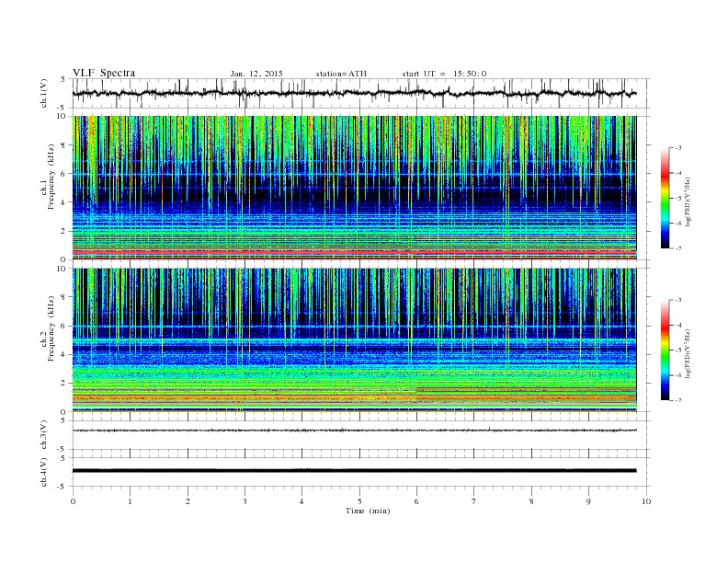Click the "ch.4(V)" axis label
The width and height of the screenshot is (728, 563).
pyautogui.click(x=44, y=472)
